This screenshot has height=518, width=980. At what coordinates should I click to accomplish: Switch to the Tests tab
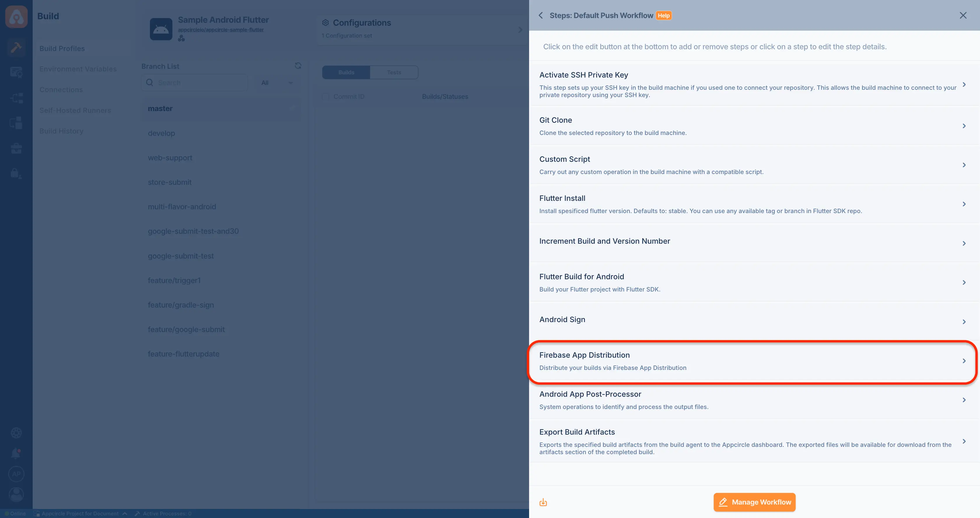(394, 72)
